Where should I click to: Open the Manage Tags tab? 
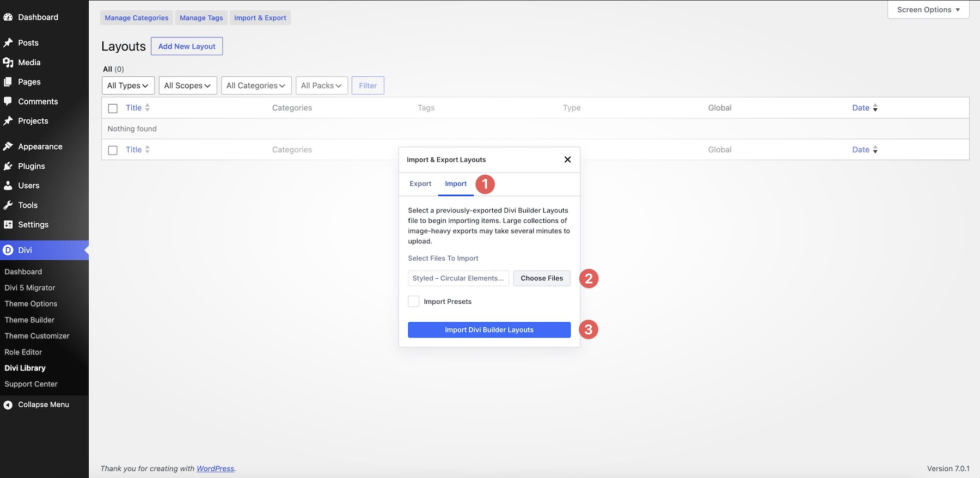201,18
